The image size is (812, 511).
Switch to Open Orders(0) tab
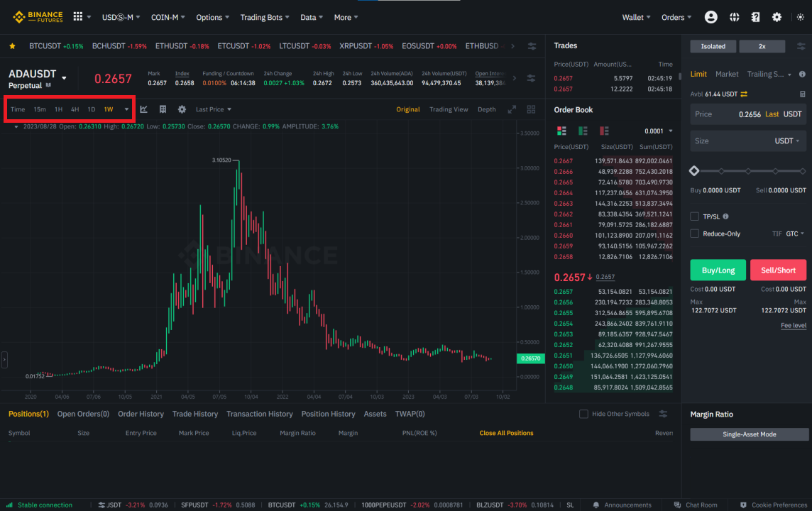point(83,414)
